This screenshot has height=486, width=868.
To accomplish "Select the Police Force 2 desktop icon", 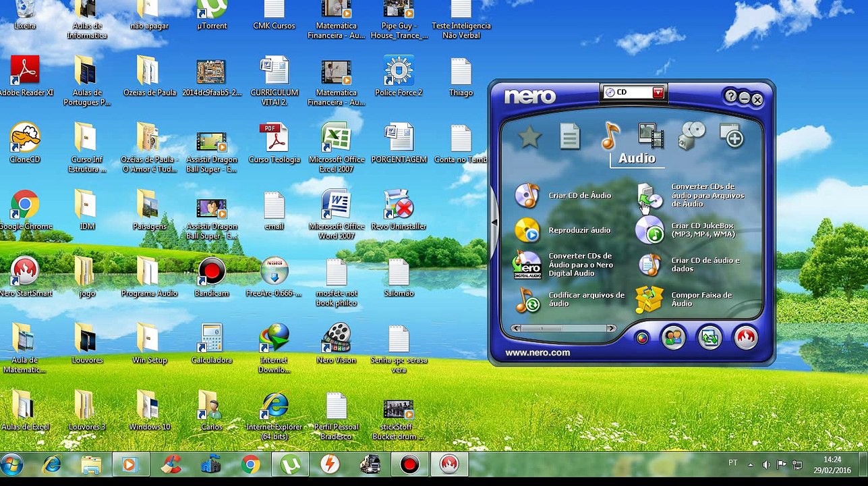I will pyautogui.click(x=399, y=76).
